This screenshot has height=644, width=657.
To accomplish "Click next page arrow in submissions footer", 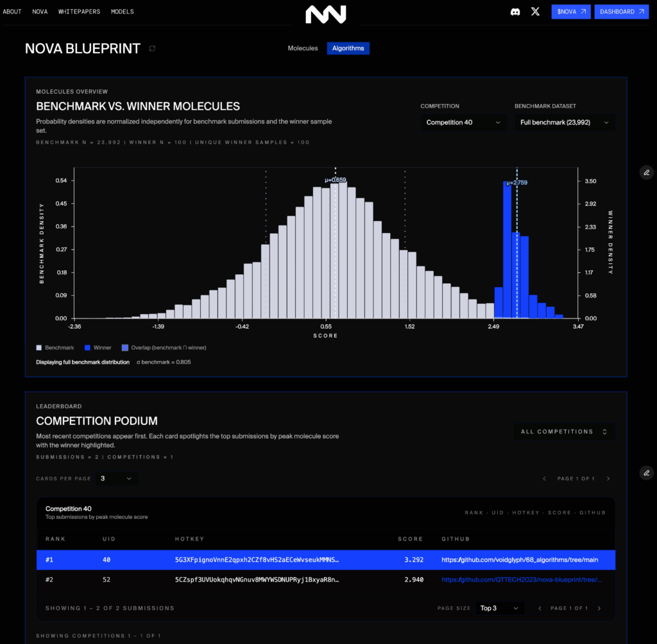I will click(x=599, y=608).
